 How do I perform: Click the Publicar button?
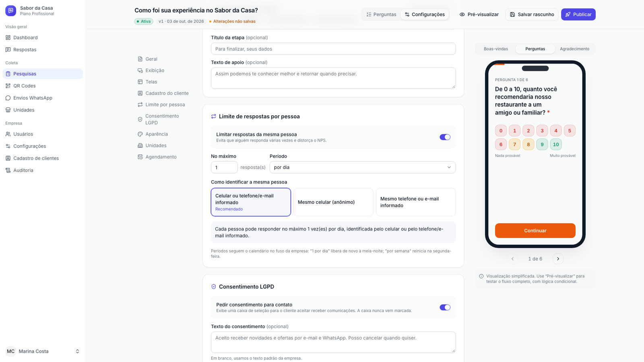578,14
